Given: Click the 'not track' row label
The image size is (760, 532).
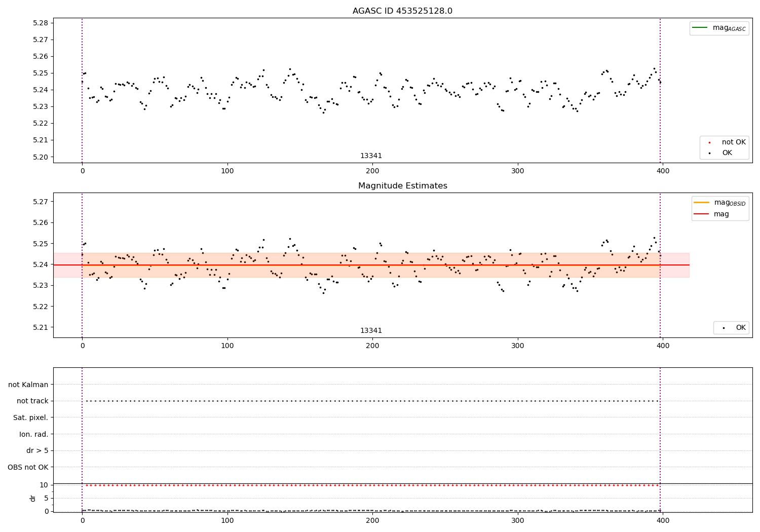Looking at the screenshot, I should pos(32,401).
